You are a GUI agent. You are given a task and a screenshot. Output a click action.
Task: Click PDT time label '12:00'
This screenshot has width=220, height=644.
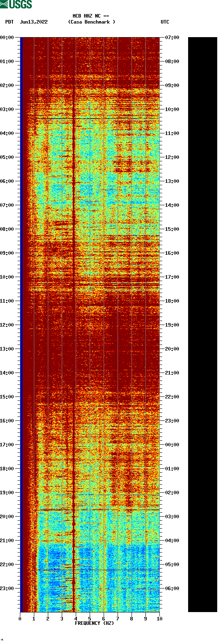pyautogui.click(x=7, y=325)
